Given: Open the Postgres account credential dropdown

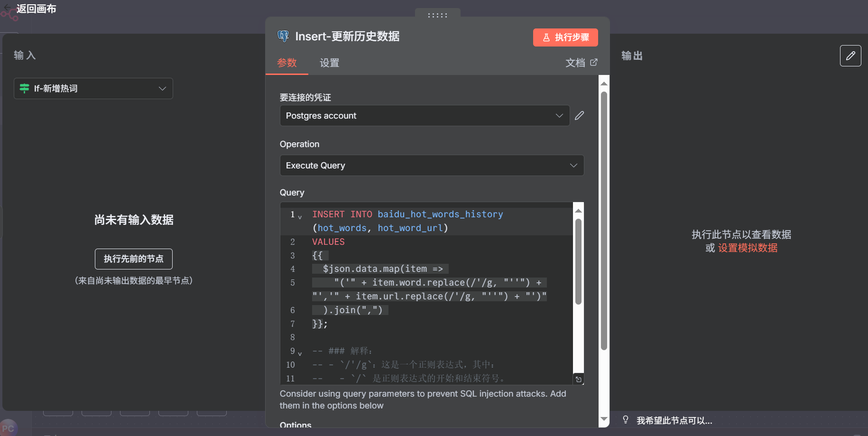Looking at the screenshot, I should 425,116.
